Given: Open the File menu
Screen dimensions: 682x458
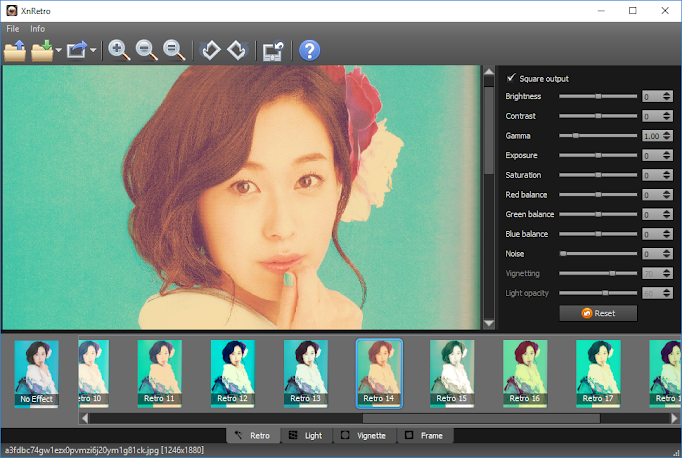Looking at the screenshot, I should 13,29.
